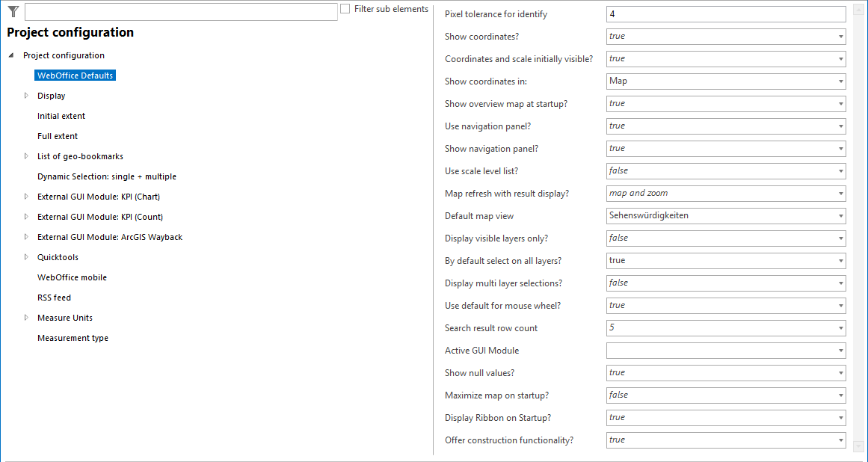Viewport: 868px width, 462px height.
Task: Open the Active GUI Module dropdown
Action: click(x=840, y=350)
